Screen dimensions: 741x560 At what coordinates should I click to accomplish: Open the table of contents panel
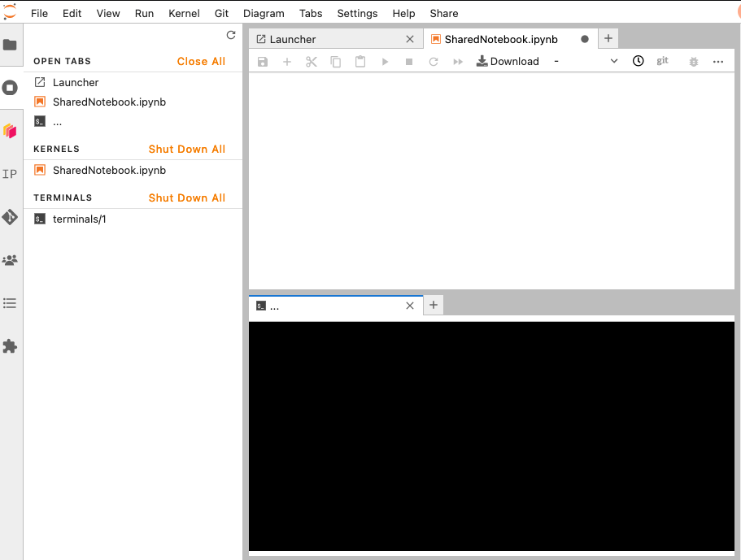(x=11, y=303)
